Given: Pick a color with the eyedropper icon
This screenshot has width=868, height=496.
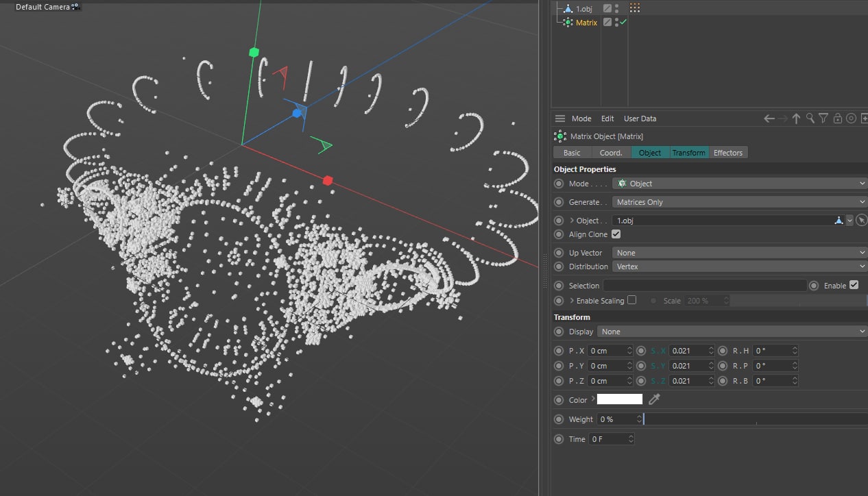Looking at the screenshot, I should [x=654, y=399].
